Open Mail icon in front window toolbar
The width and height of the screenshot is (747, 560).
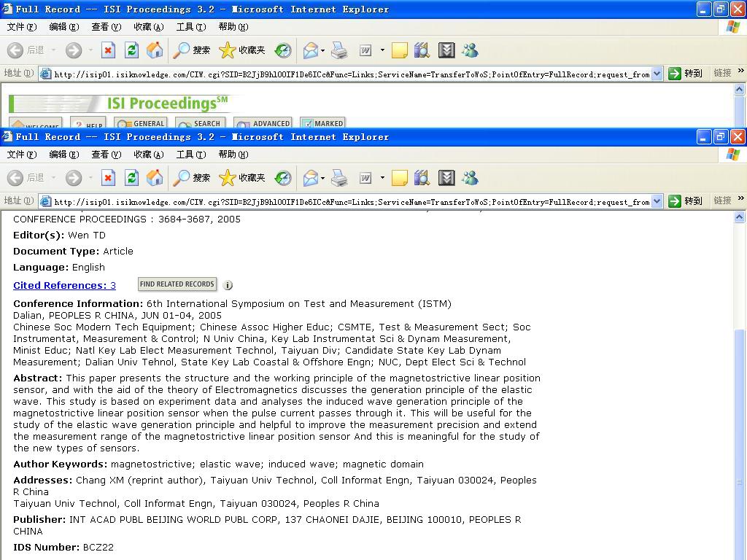tap(311, 178)
